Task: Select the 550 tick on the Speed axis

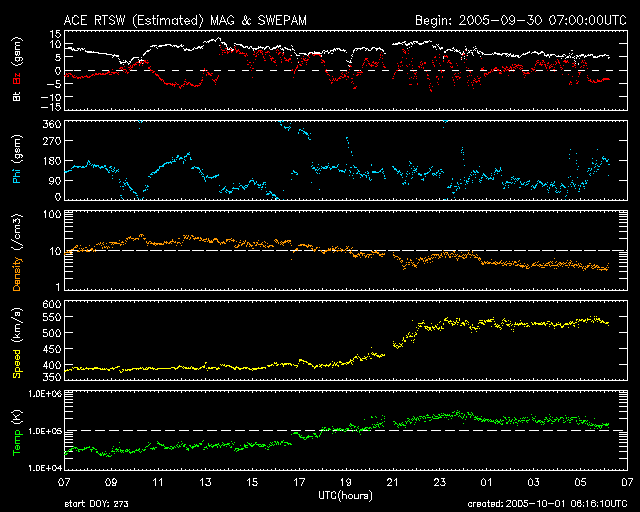Action: [52, 318]
